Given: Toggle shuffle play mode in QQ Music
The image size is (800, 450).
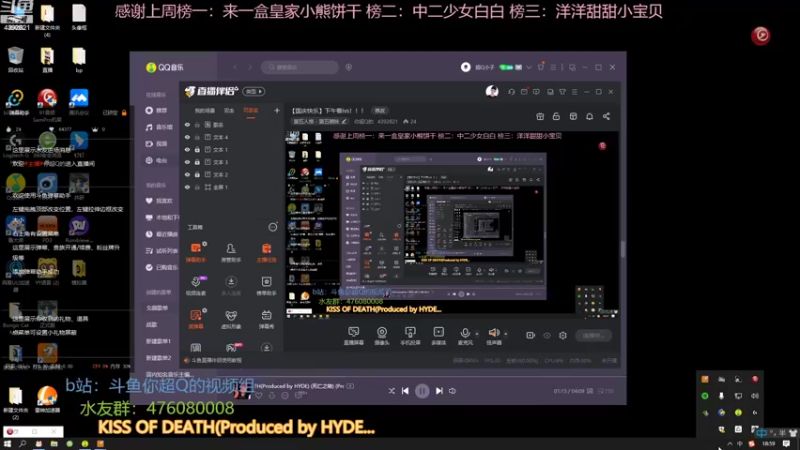Looking at the screenshot, I should (391, 391).
